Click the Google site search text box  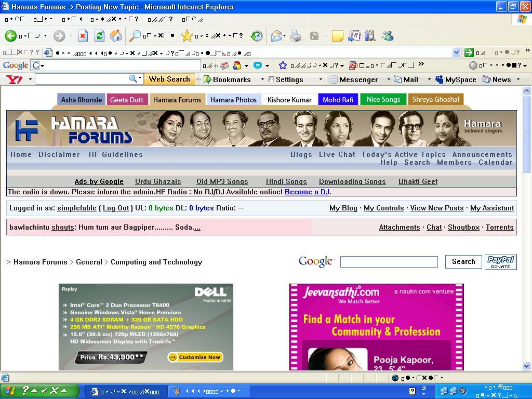click(x=389, y=262)
